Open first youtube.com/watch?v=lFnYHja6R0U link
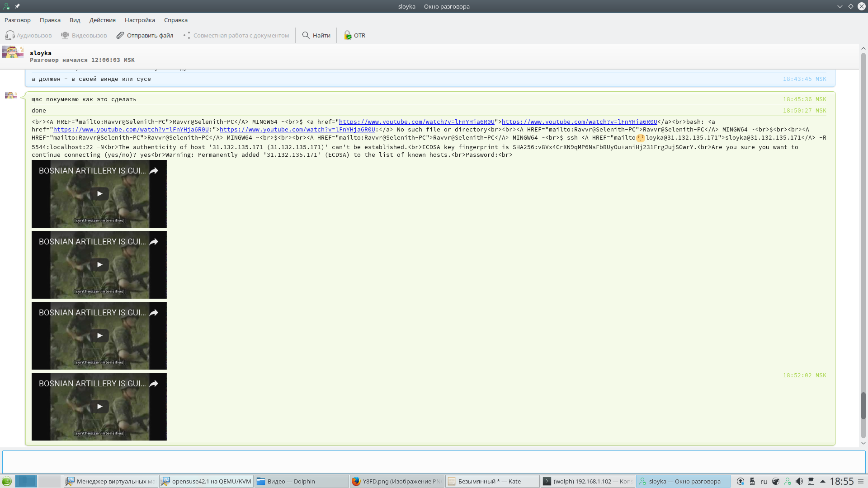Image resolution: width=868 pixels, height=488 pixels. click(x=417, y=122)
